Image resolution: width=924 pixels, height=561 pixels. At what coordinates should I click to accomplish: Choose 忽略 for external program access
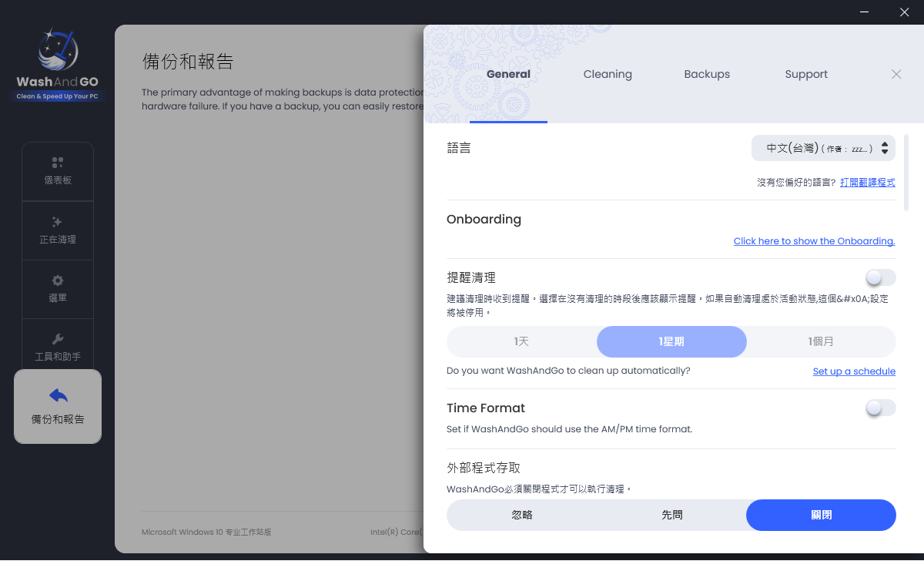(521, 515)
